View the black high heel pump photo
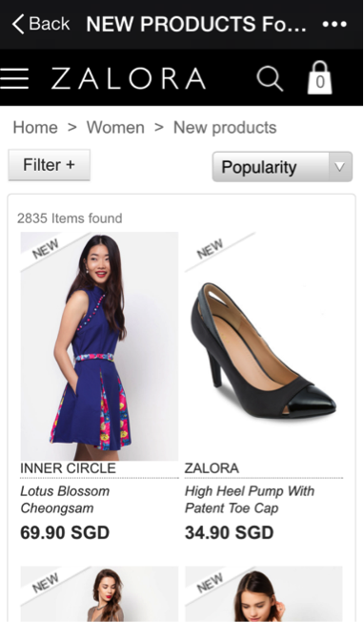The width and height of the screenshot is (364, 622). [x=264, y=346]
